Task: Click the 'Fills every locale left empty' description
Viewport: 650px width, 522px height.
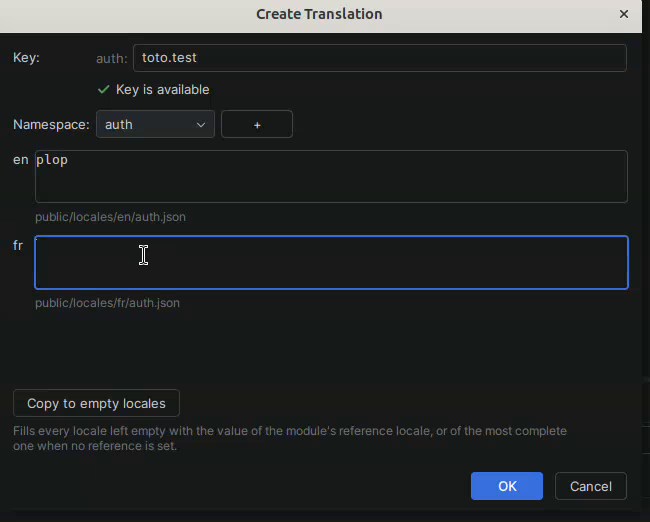Action: [x=290, y=438]
